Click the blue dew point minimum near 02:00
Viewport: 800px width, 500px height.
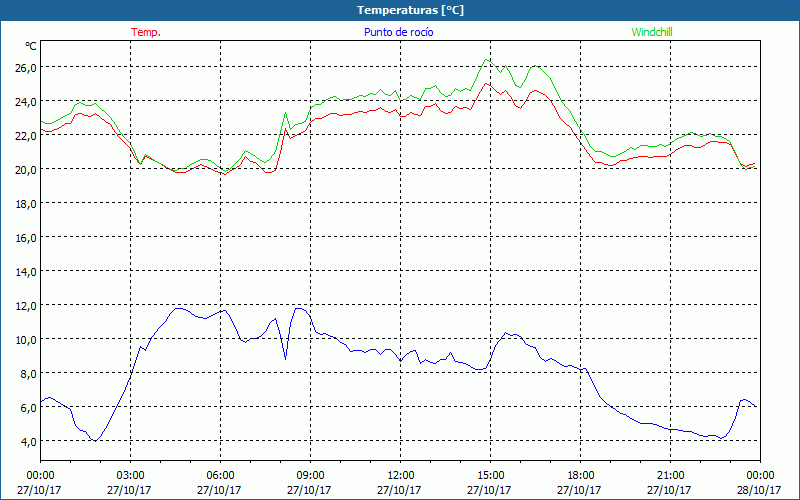(x=95, y=440)
